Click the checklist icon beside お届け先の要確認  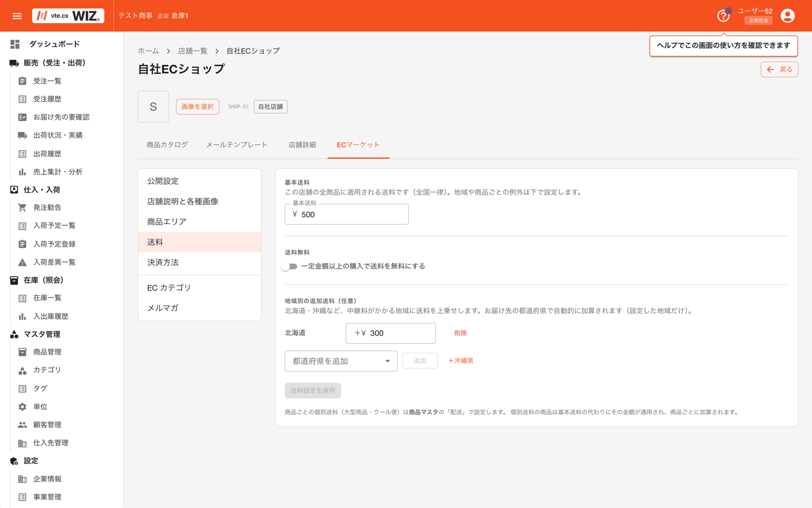click(x=23, y=117)
